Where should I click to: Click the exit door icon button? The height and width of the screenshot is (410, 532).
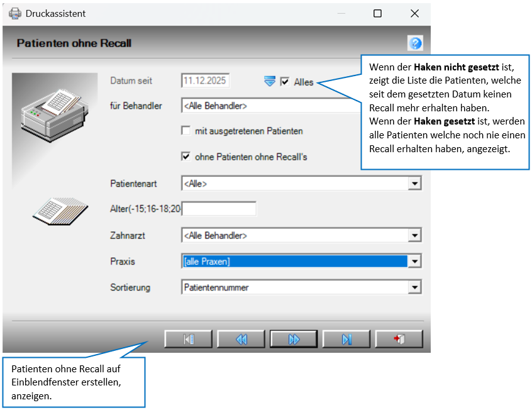tap(399, 339)
